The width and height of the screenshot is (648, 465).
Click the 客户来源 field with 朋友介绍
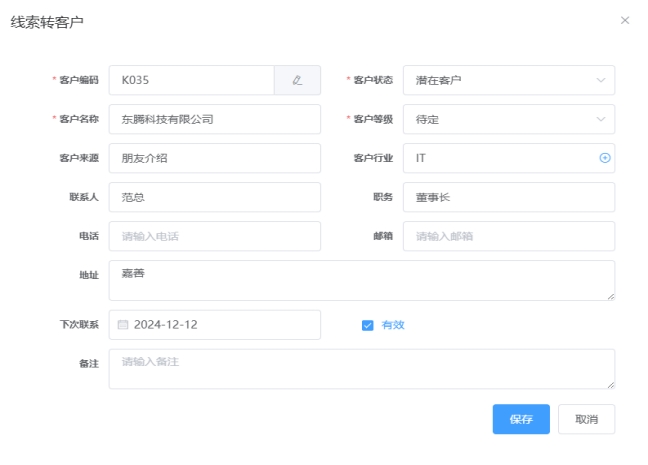(214, 158)
